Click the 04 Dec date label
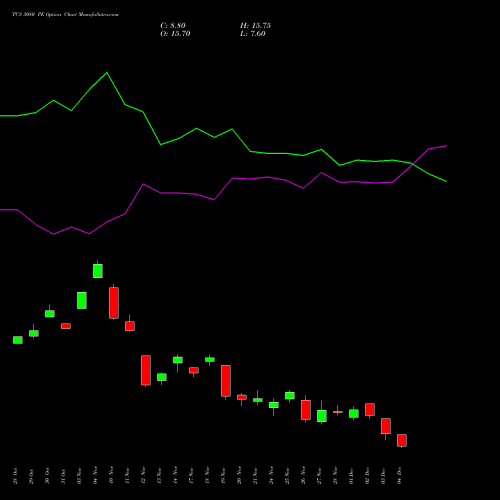Screen dimensions: 500x500 pyautogui.click(x=399, y=476)
